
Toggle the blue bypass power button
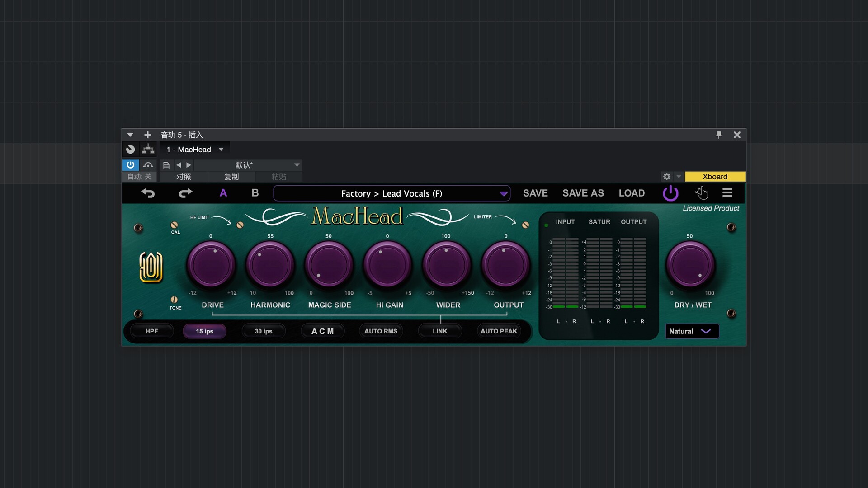130,165
